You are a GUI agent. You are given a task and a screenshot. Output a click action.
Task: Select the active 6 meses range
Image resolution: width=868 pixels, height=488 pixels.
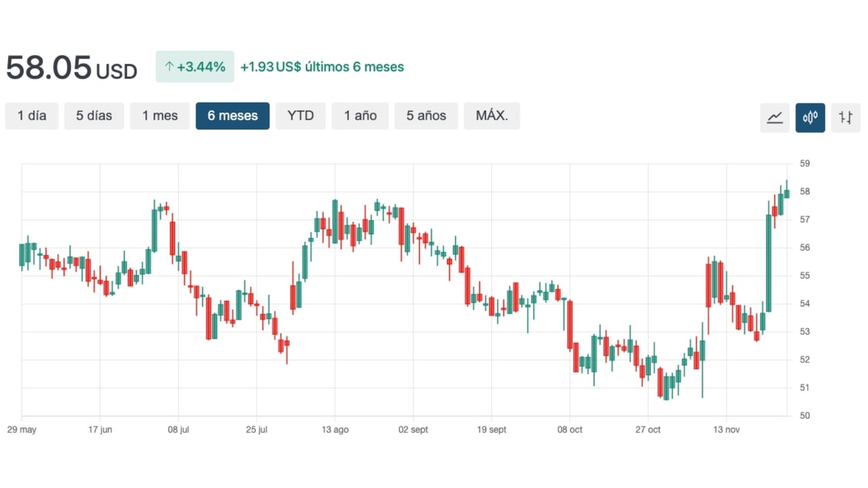(x=233, y=116)
